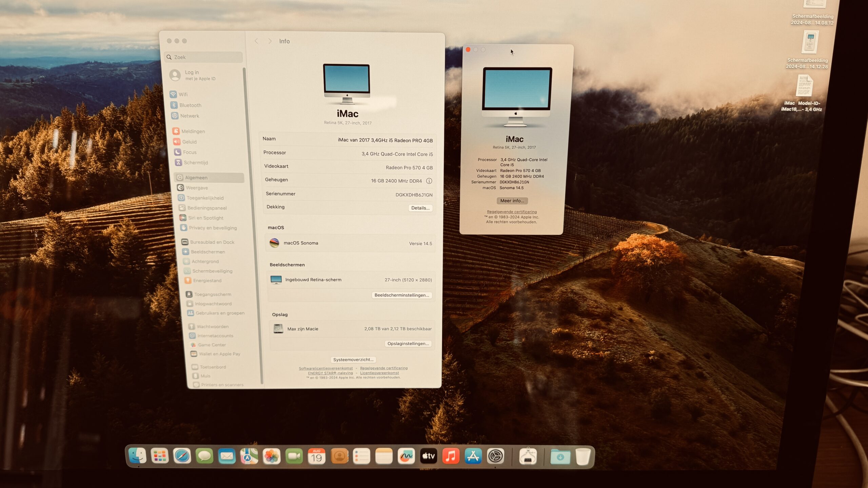Focus the Zoek search field

tap(203, 57)
